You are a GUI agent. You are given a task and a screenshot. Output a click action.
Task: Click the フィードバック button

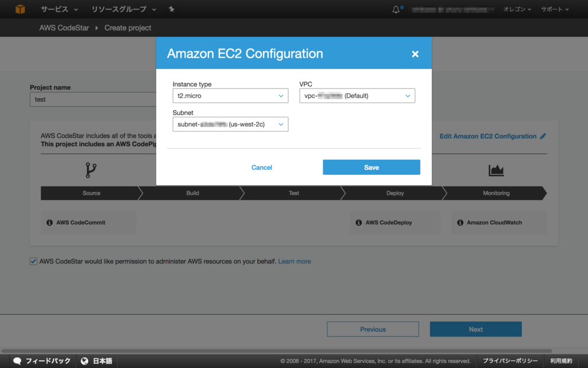42,361
